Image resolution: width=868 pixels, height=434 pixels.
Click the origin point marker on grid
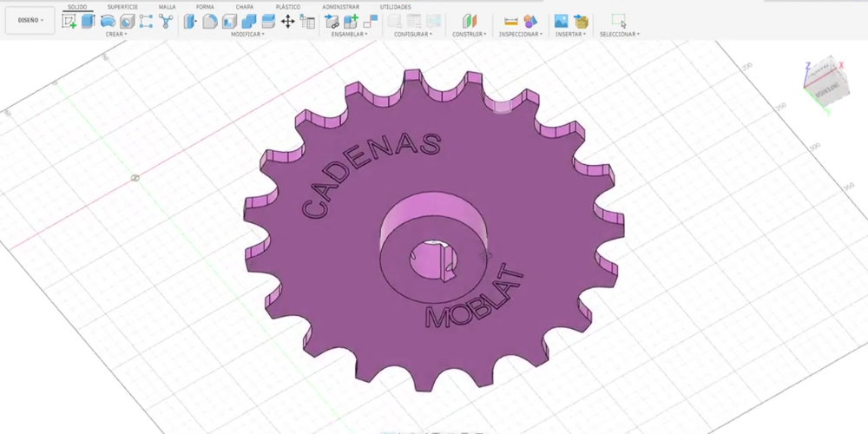coord(135,178)
